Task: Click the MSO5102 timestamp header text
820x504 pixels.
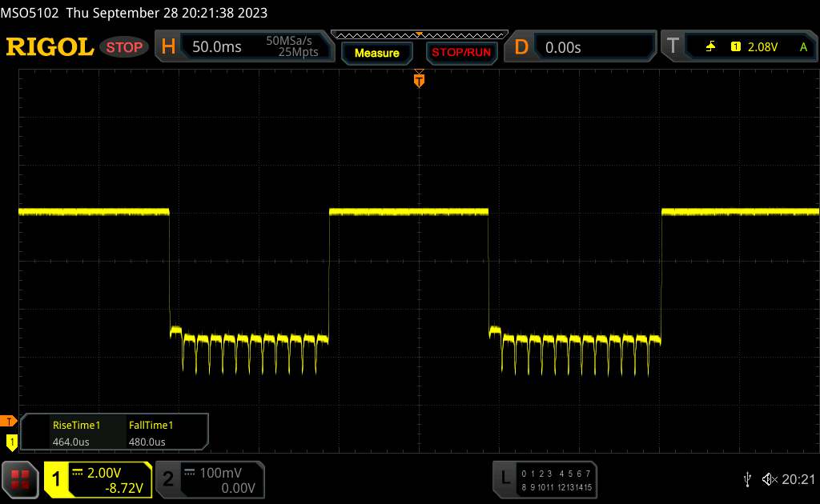Action: (x=134, y=13)
